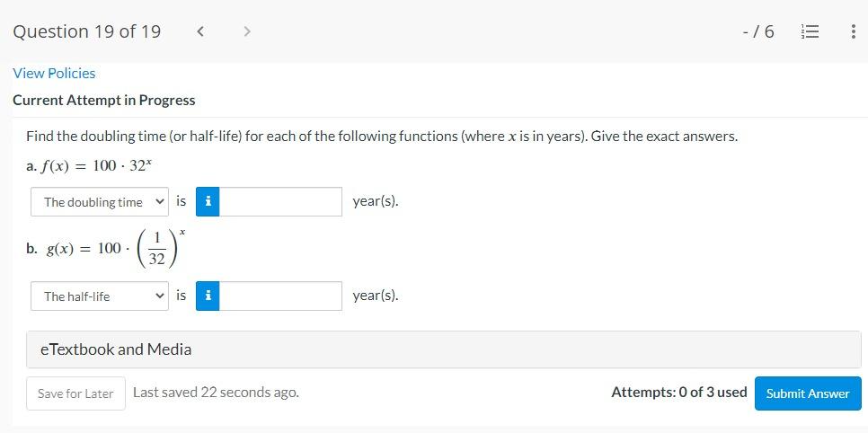Open the "The half-life" dropdown

click(x=100, y=296)
